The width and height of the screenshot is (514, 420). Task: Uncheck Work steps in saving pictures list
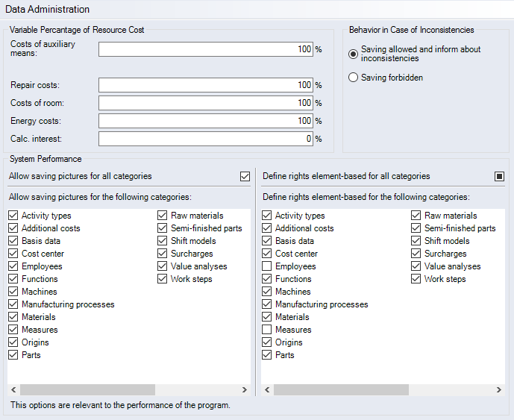[x=163, y=279]
